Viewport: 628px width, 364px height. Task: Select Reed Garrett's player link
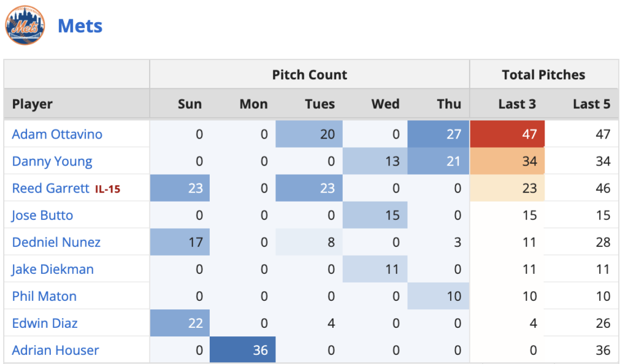[50, 188]
